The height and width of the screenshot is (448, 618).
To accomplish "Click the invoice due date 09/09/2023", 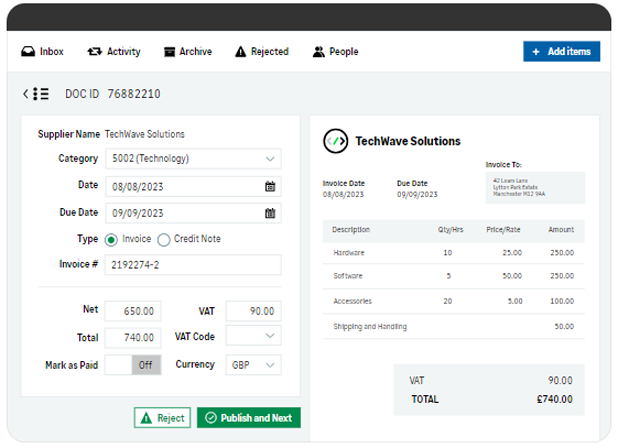I will 417,194.
